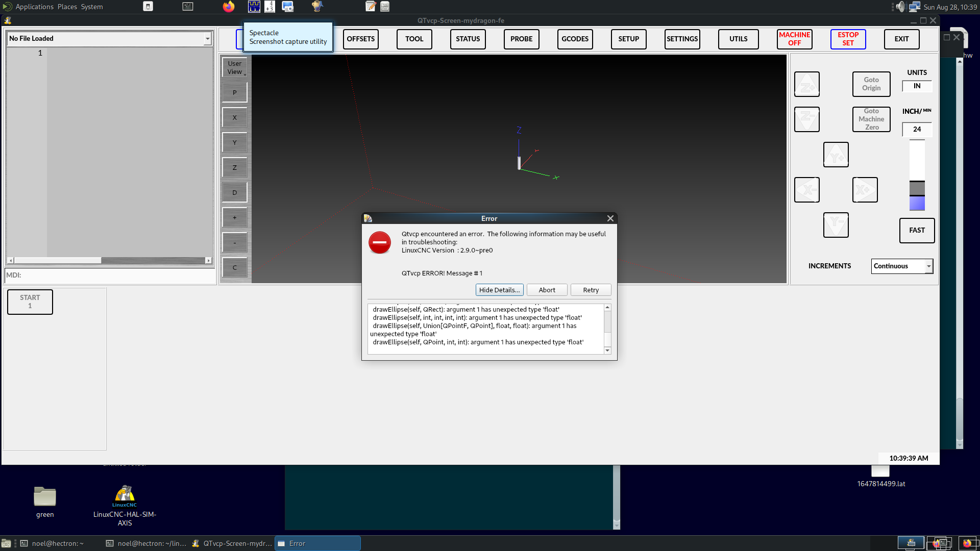The width and height of the screenshot is (980, 551).
Task: Select X view button in graphics panel
Action: 235,118
